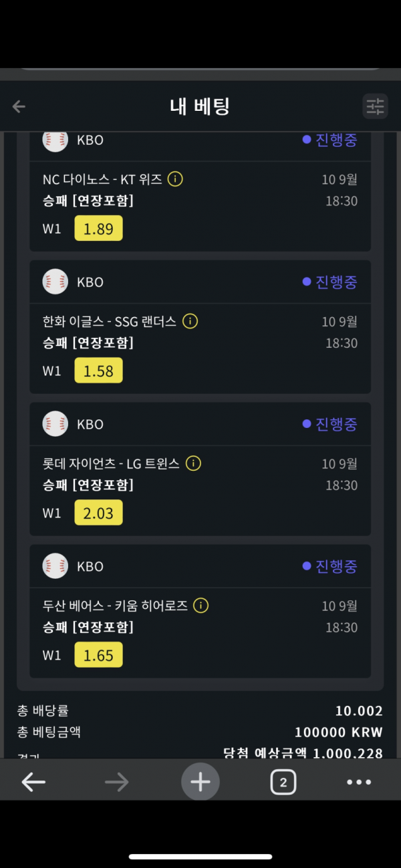Screen dimensions: 401x868
Task: Tap info icon for NC 다이노스 - KT 위즈
Action: coord(175,179)
